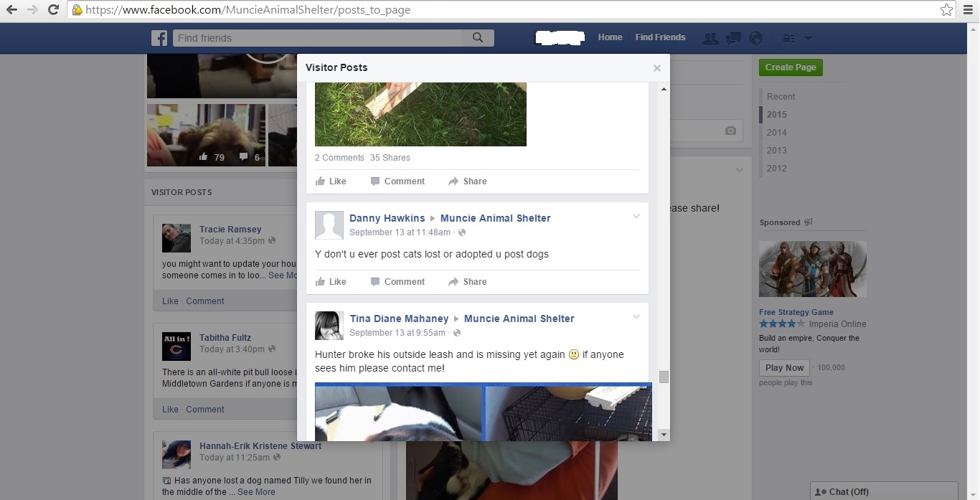Screen dimensions: 980x500
Task: Share Danny Hawkins' post
Action: [467, 282]
